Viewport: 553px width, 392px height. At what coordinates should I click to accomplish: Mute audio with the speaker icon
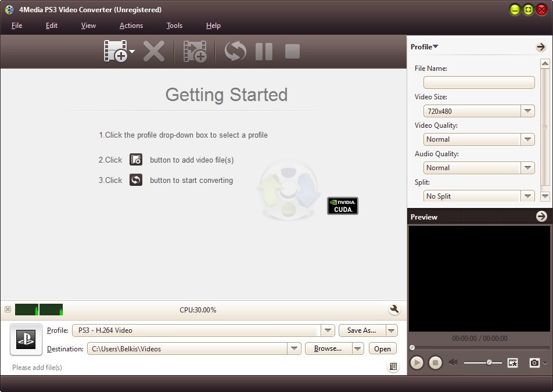[453, 362]
